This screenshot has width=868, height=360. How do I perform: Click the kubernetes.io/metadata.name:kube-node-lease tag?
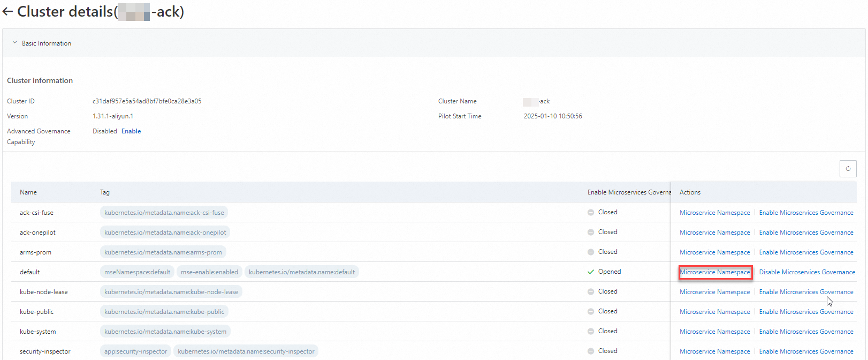click(x=171, y=292)
